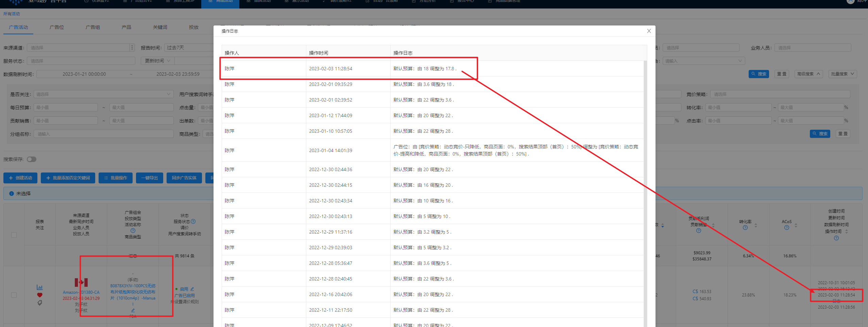The image size is (868, 327).
Task: Click the edit pencil beside 启用 status
Action: point(192,289)
